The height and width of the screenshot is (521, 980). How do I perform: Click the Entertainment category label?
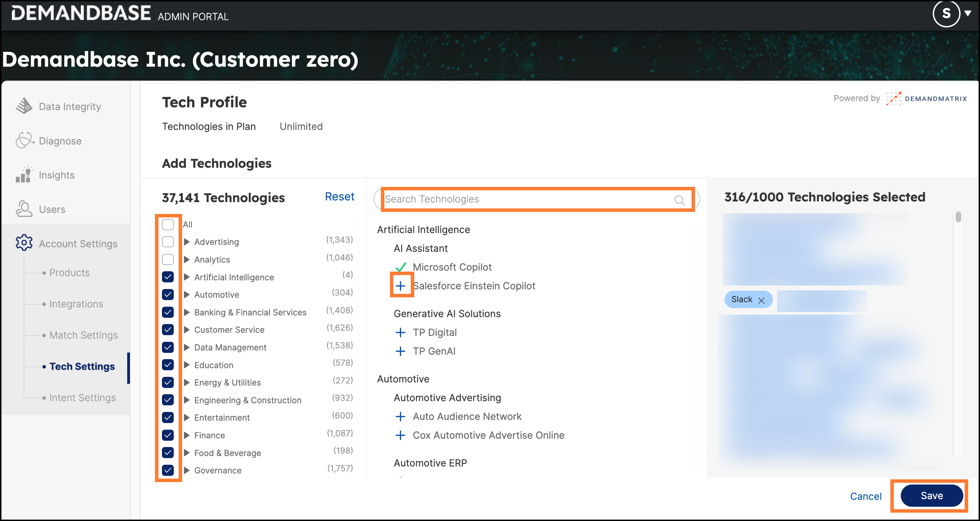tap(222, 417)
